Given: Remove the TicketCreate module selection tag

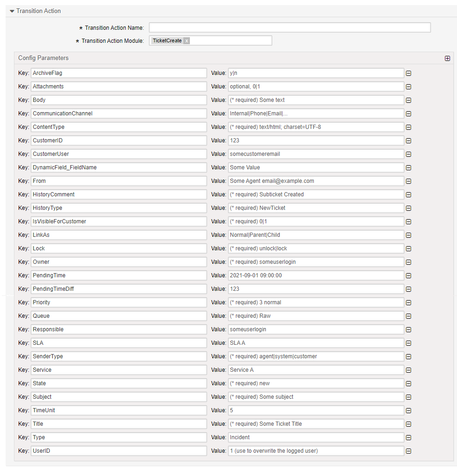Looking at the screenshot, I should pos(186,41).
